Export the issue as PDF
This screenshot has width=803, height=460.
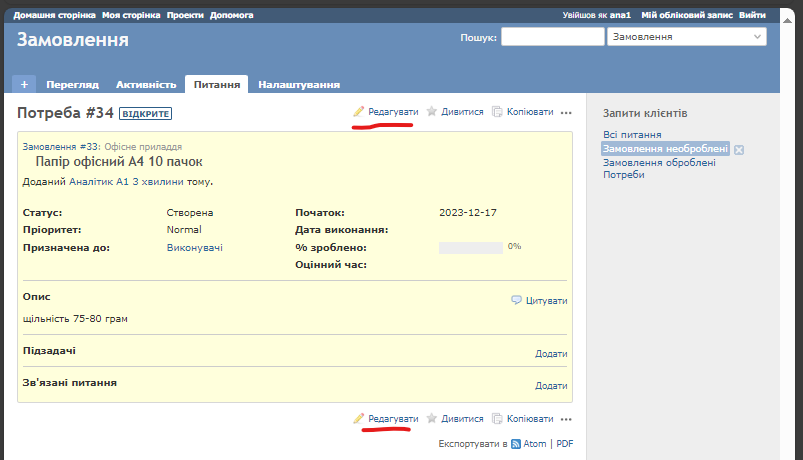[x=564, y=444]
